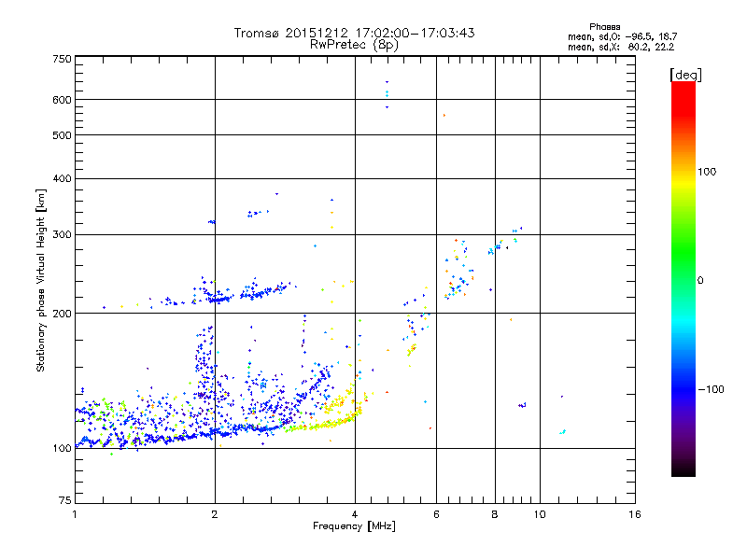This screenshot has width=747, height=560.
Task: Click the y-axis tick label '750'
Action: [x=62, y=59]
